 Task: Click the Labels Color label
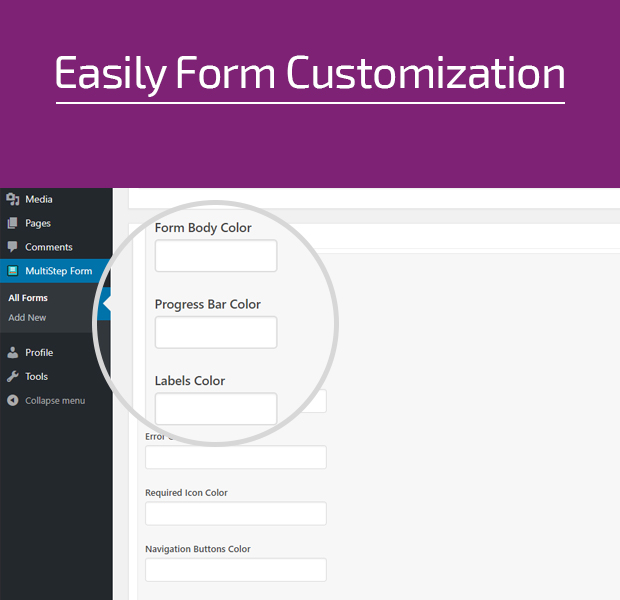(190, 381)
